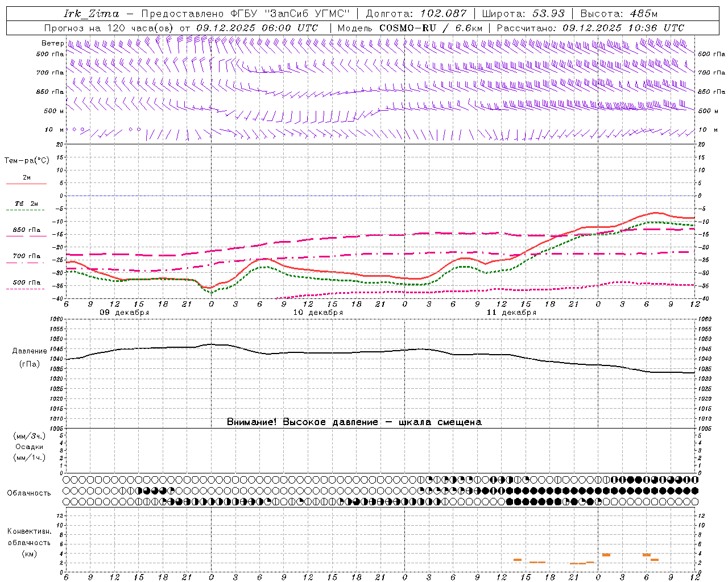Screen dimensions: 728x582
Task: Click 1005 on the left pressure axis
Action: coord(57,428)
